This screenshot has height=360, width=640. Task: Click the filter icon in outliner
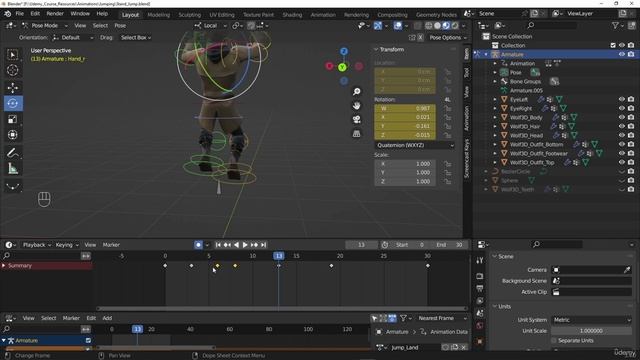[616, 25]
